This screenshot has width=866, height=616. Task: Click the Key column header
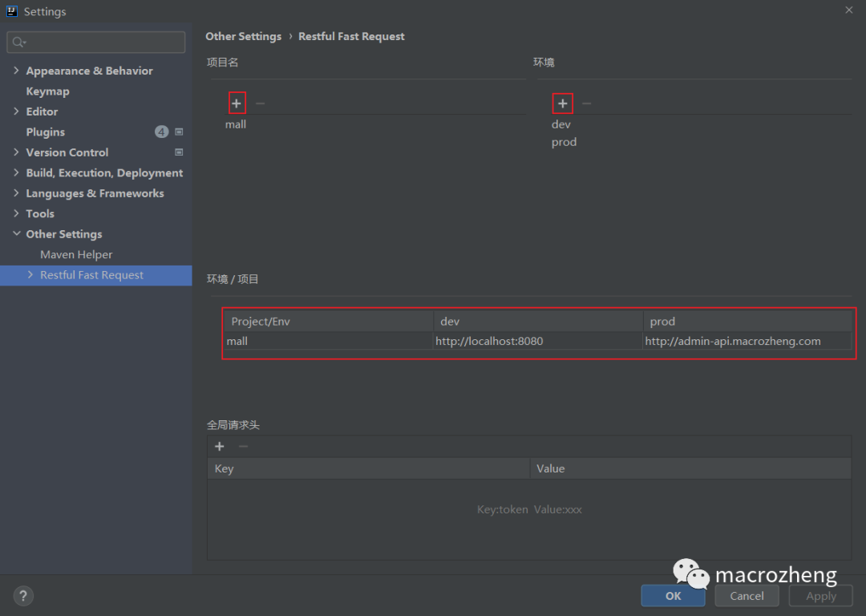coord(368,468)
